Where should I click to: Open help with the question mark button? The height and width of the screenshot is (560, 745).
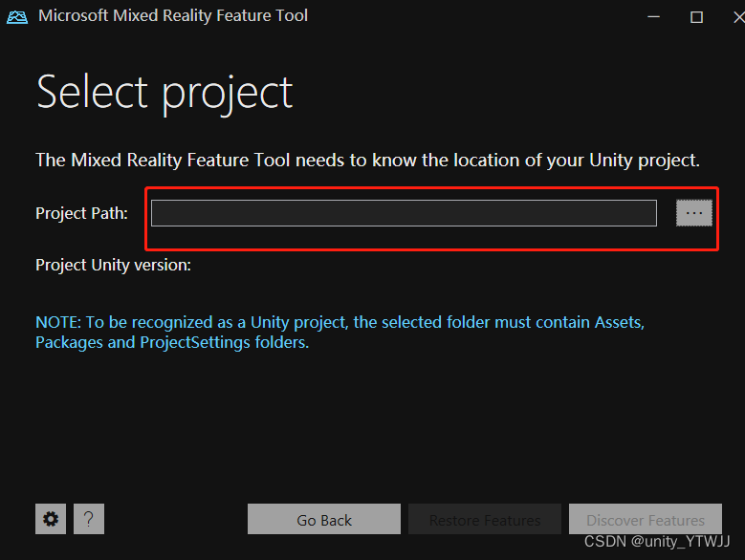[89, 519]
